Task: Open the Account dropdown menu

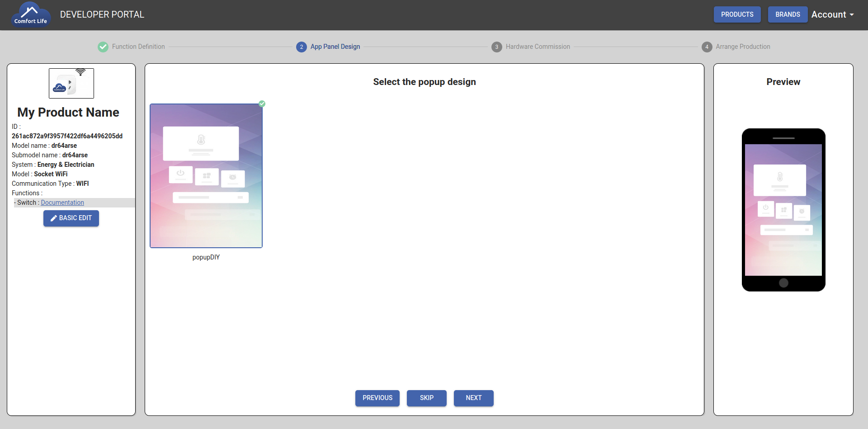Action: (x=832, y=14)
